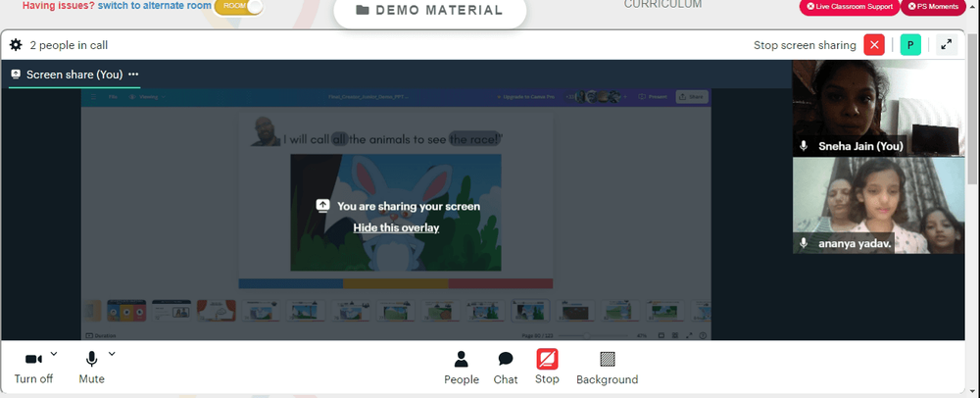Open hamburger menu in shared Canva screen
This screenshot has width=980, height=398.
pyautogui.click(x=94, y=97)
